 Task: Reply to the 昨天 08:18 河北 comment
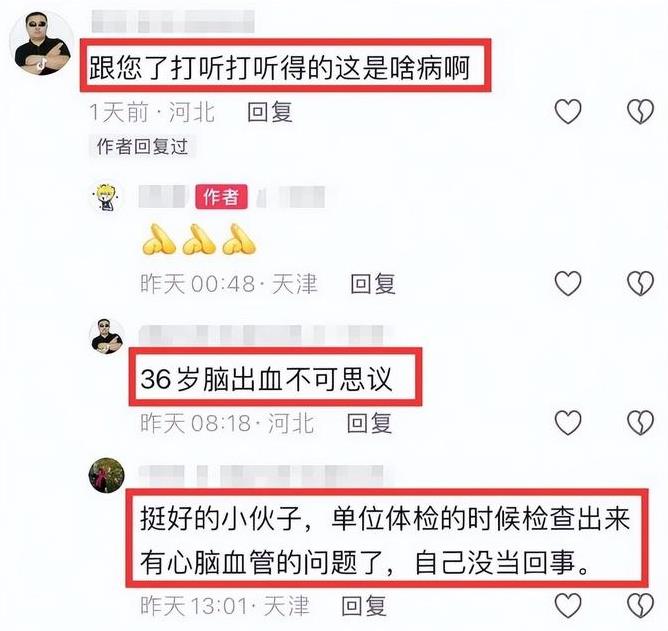point(369,424)
